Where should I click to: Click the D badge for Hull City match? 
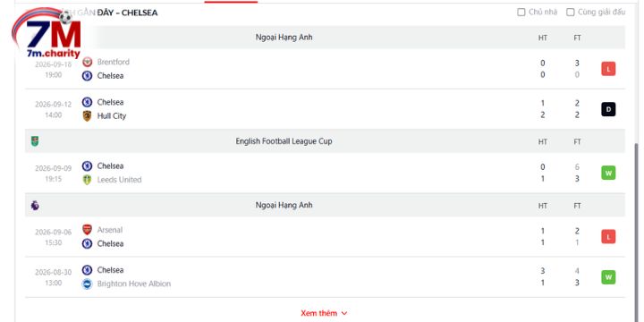(x=608, y=109)
